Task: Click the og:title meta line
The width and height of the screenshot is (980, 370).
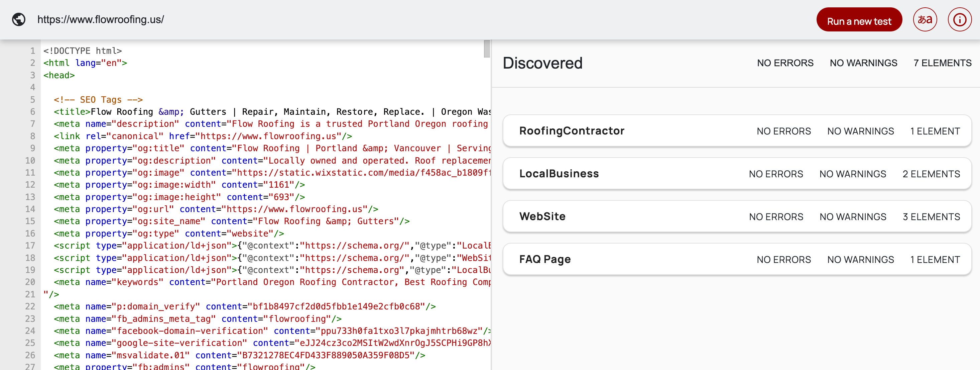Action: click(x=272, y=148)
